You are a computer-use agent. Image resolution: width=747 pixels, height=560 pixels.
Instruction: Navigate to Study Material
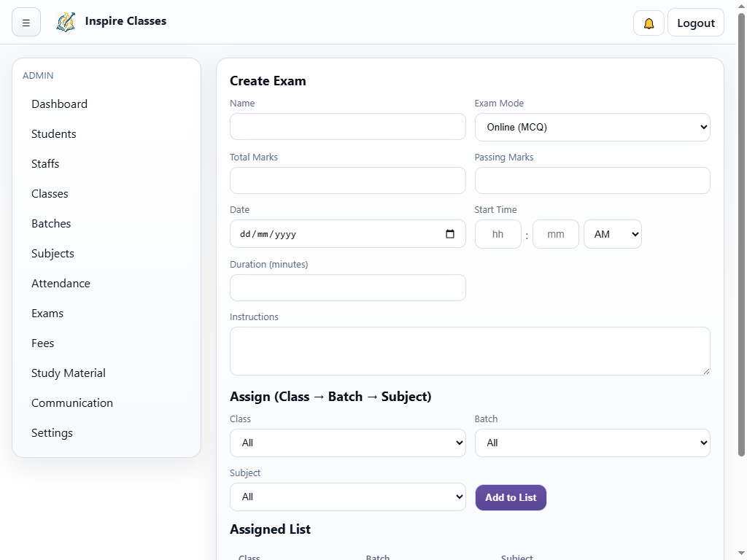point(68,373)
